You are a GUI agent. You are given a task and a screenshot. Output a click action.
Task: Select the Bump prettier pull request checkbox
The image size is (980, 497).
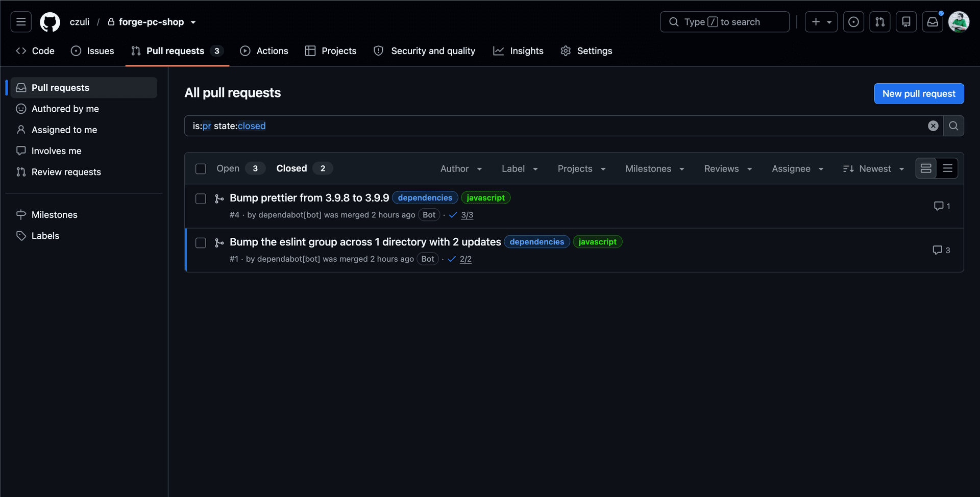(x=201, y=199)
